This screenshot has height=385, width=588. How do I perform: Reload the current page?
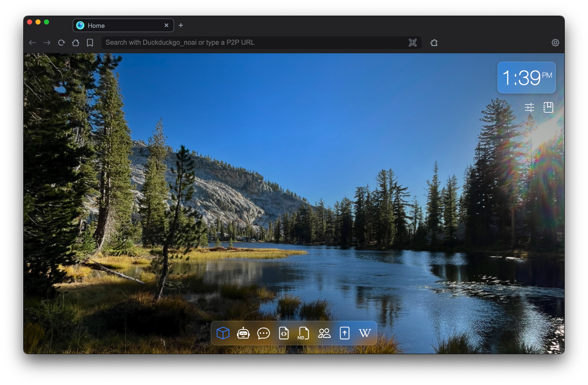click(x=61, y=43)
